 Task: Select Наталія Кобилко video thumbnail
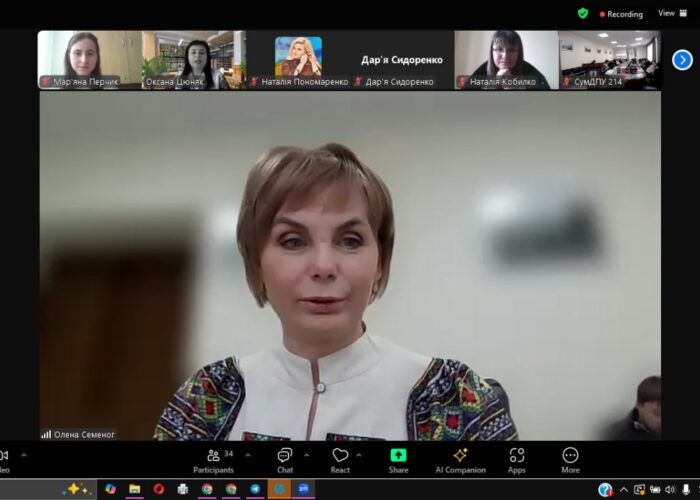(x=506, y=59)
